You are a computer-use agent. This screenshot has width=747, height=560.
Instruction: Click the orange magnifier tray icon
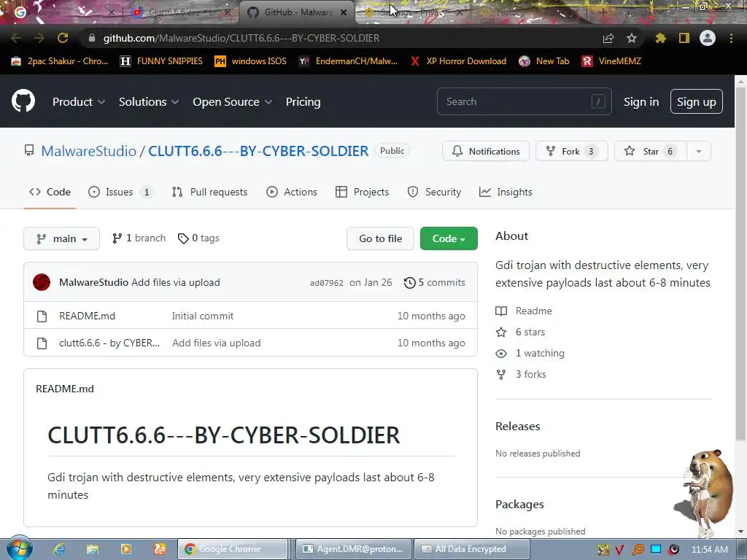pyautogui.click(x=638, y=550)
